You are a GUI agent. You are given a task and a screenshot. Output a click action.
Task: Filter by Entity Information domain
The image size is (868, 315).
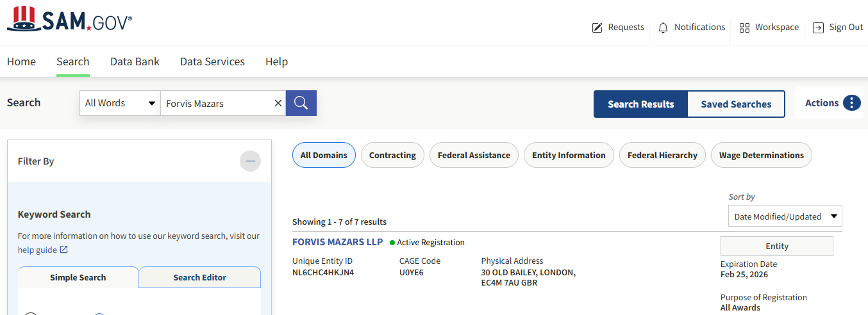569,155
